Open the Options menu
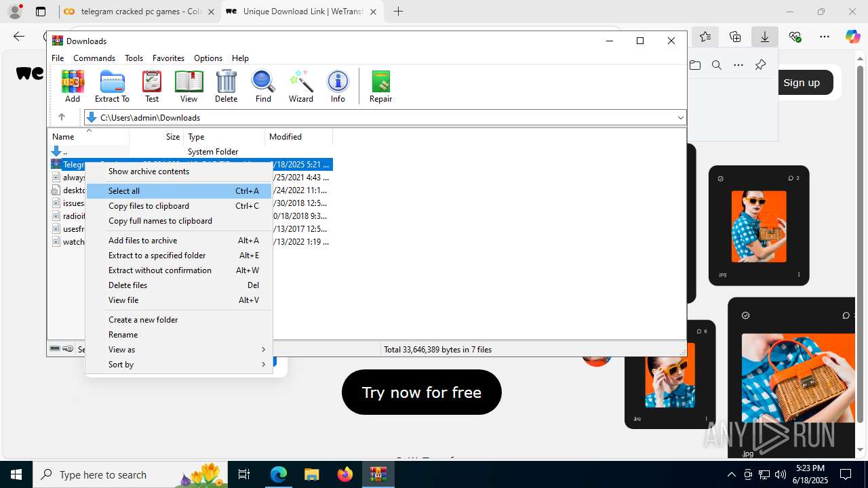The height and width of the screenshot is (488, 868). click(208, 58)
